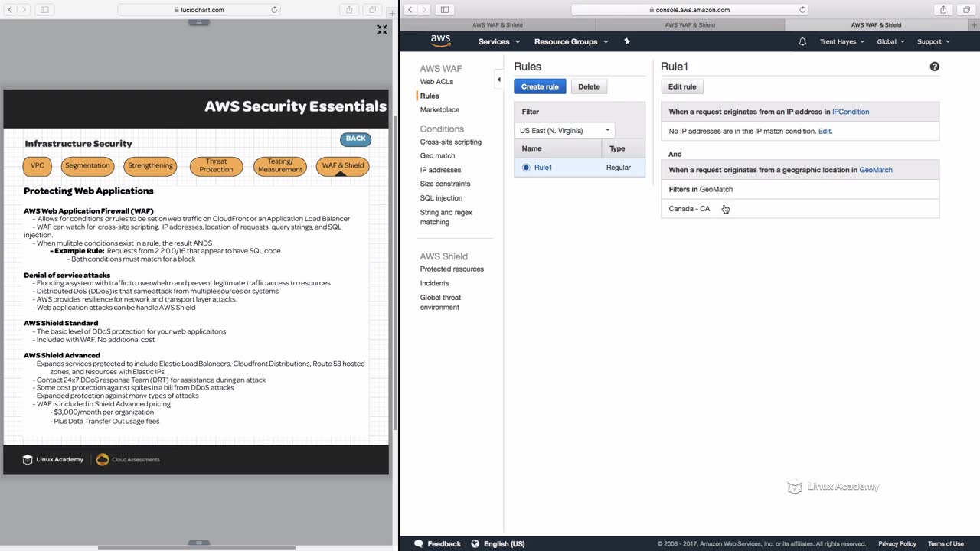
Task: Select the WAF & Shield topic pill
Action: click(342, 165)
